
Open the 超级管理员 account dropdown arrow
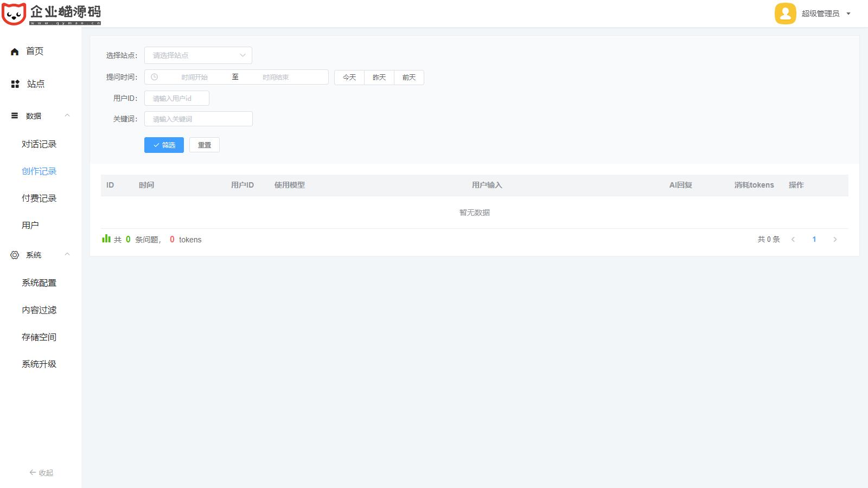(848, 14)
